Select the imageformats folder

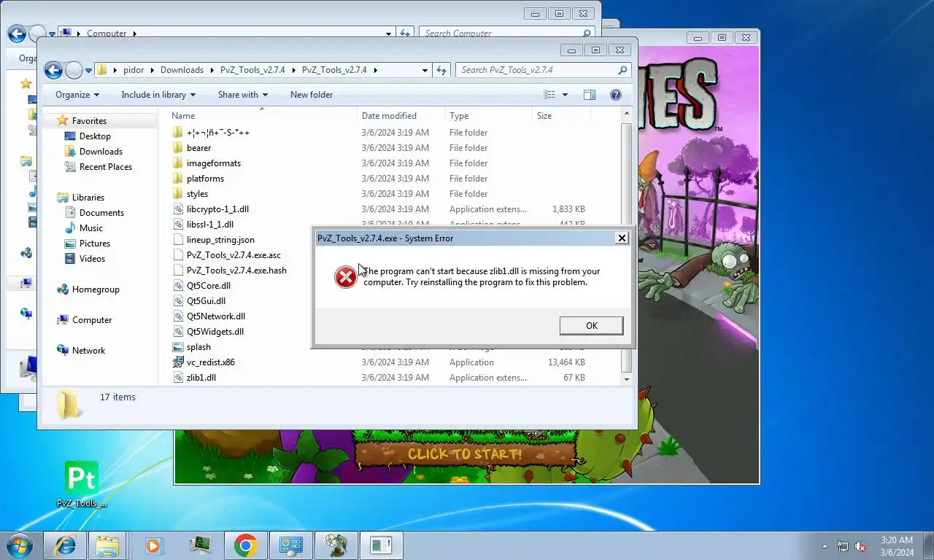213,163
